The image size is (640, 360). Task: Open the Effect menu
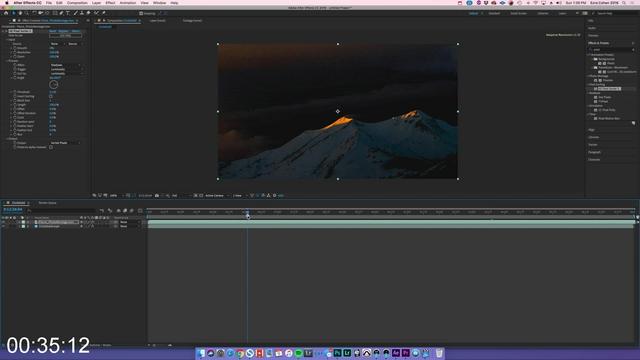pos(110,3)
